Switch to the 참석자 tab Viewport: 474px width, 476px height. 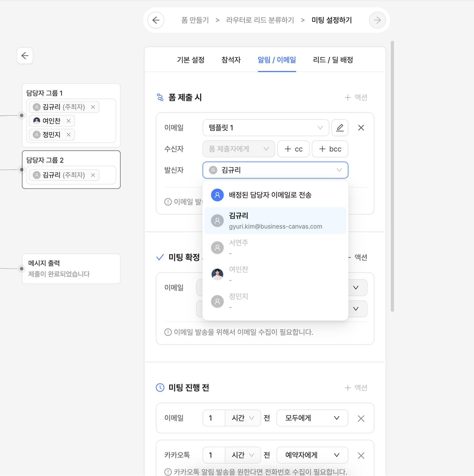coord(231,60)
